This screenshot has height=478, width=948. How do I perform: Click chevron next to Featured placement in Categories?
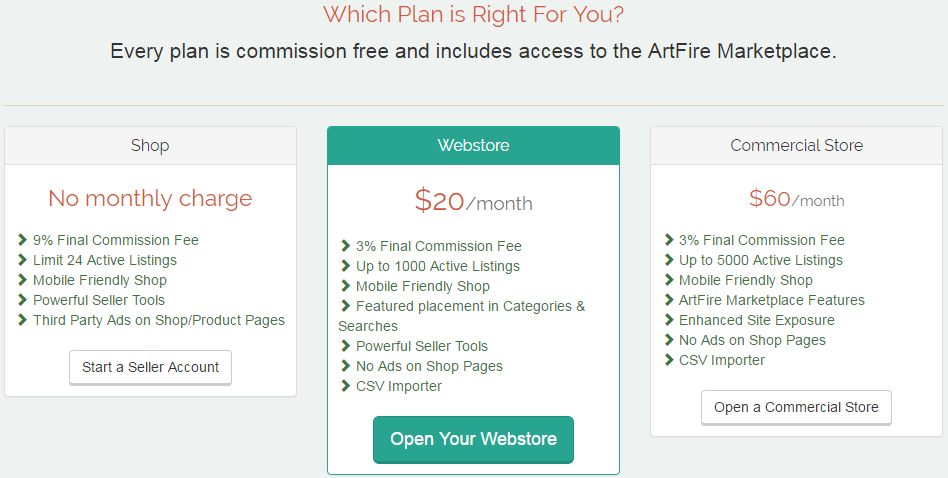tap(345, 306)
